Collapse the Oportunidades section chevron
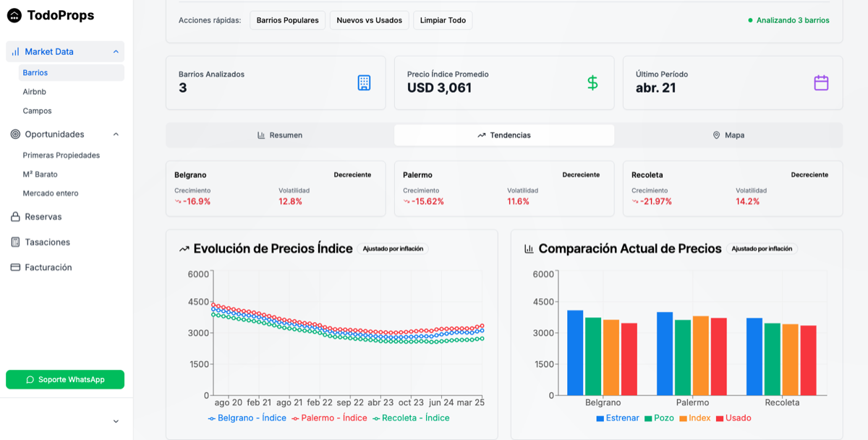The height and width of the screenshot is (440, 868). (x=116, y=135)
